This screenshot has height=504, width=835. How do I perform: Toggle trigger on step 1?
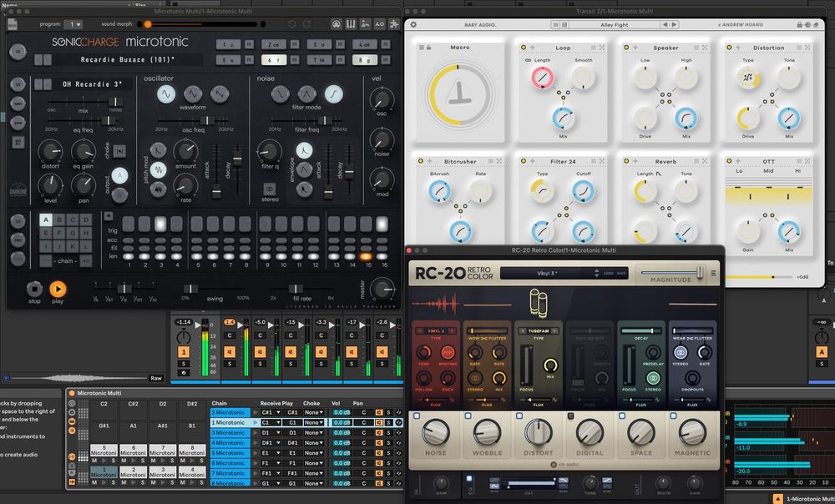point(129,224)
